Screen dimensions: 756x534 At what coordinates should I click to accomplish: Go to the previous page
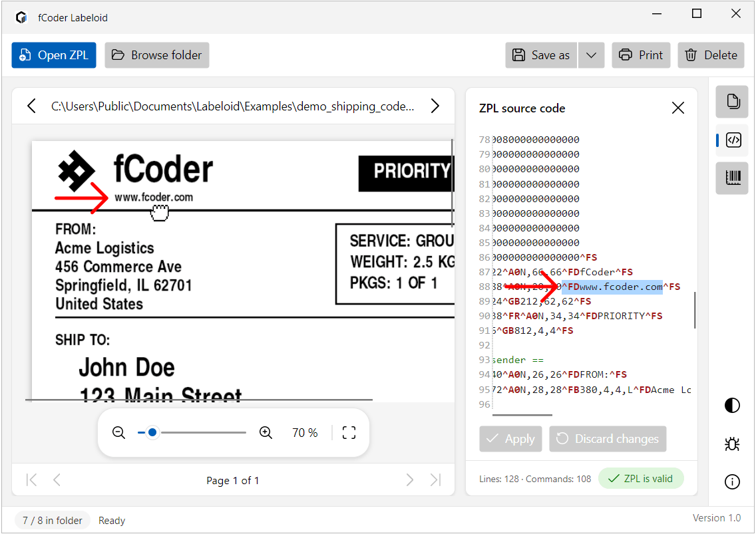57,480
